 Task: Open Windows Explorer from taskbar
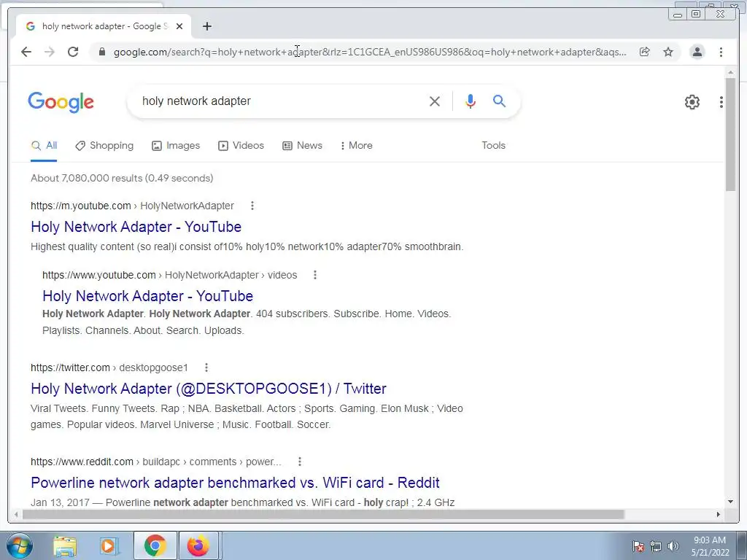pyautogui.click(x=65, y=545)
